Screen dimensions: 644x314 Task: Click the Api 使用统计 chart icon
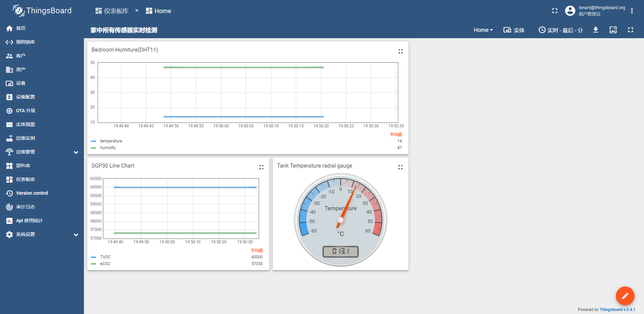point(9,221)
